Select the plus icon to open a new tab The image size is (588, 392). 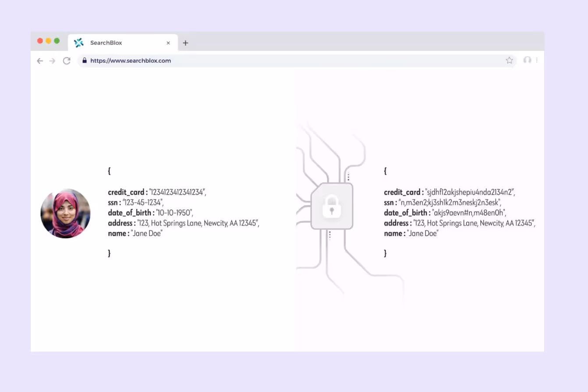pos(185,43)
